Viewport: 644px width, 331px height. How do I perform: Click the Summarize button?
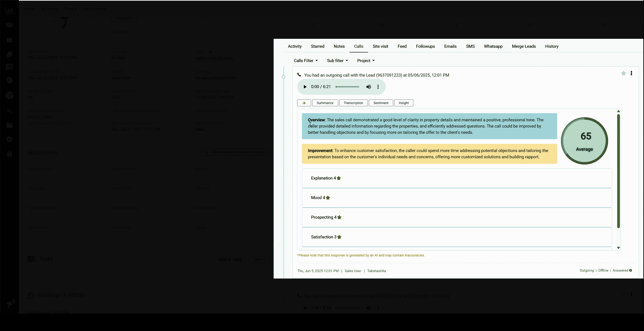click(325, 103)
